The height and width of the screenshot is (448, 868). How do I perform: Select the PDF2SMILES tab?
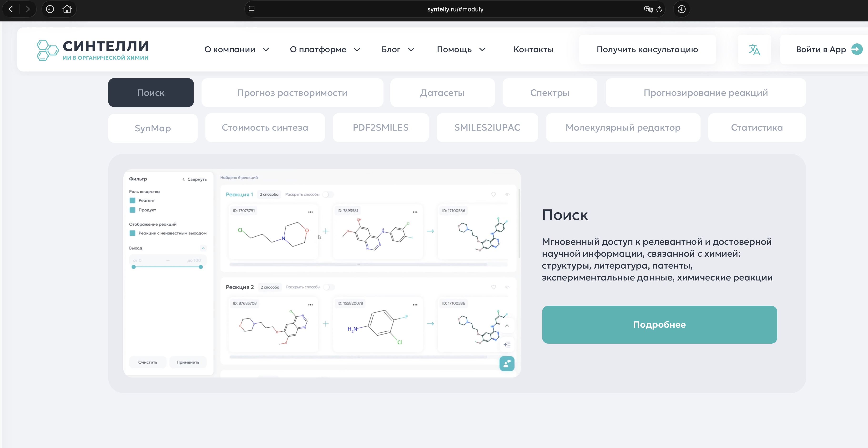point(380,127)
